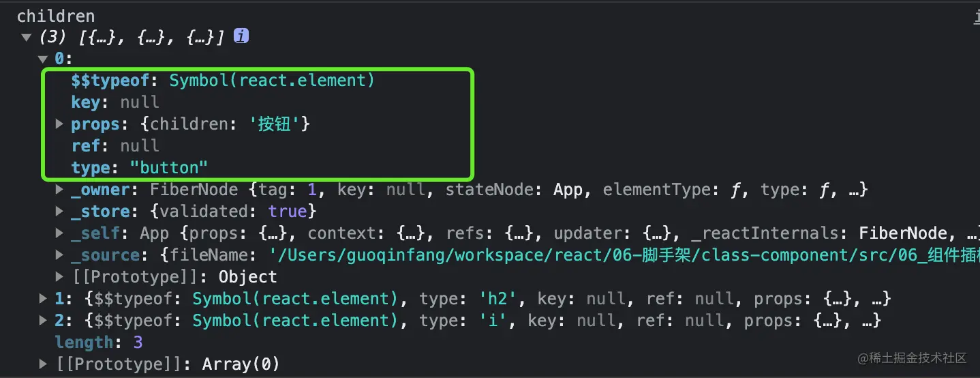The height and width of the screenshot is (378, 980).
Task: Expand array item 2 with type i
Action: [44, 321]
